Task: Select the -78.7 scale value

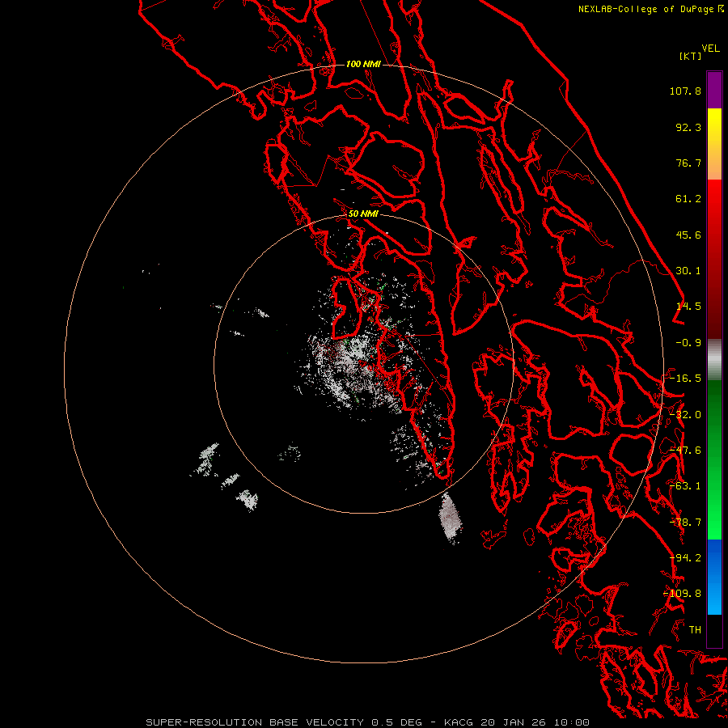Action: point(685,523)
